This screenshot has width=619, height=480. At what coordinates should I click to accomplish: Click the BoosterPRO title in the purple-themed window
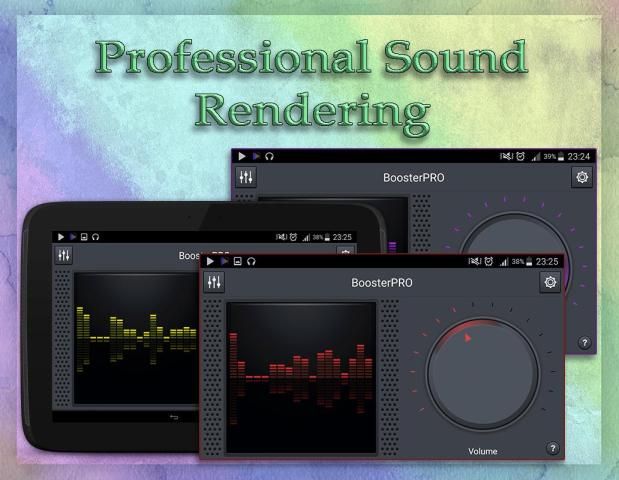(413, 178)
